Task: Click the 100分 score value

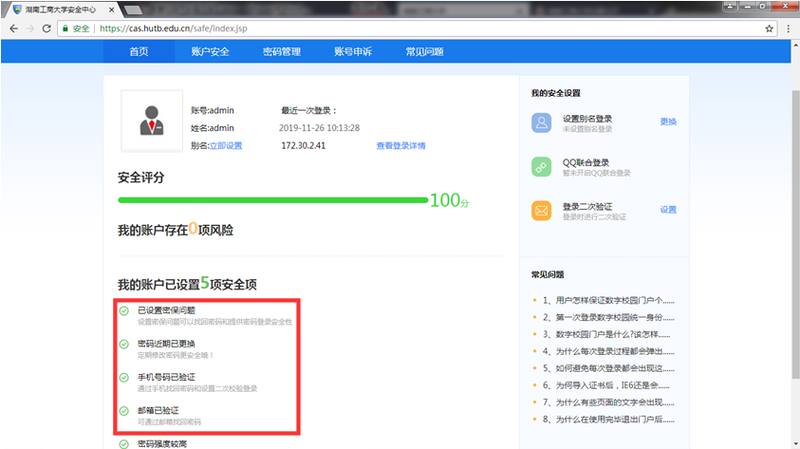Action: (449, 200)
